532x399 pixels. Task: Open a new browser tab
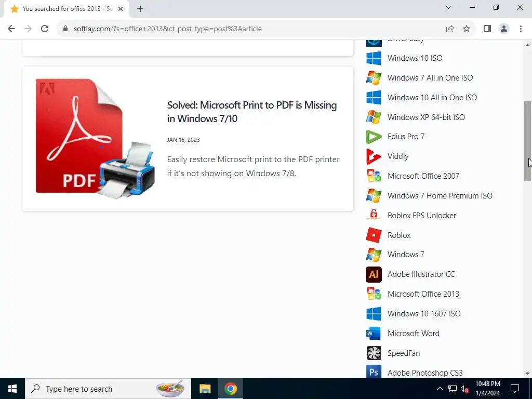pos(140,9)
